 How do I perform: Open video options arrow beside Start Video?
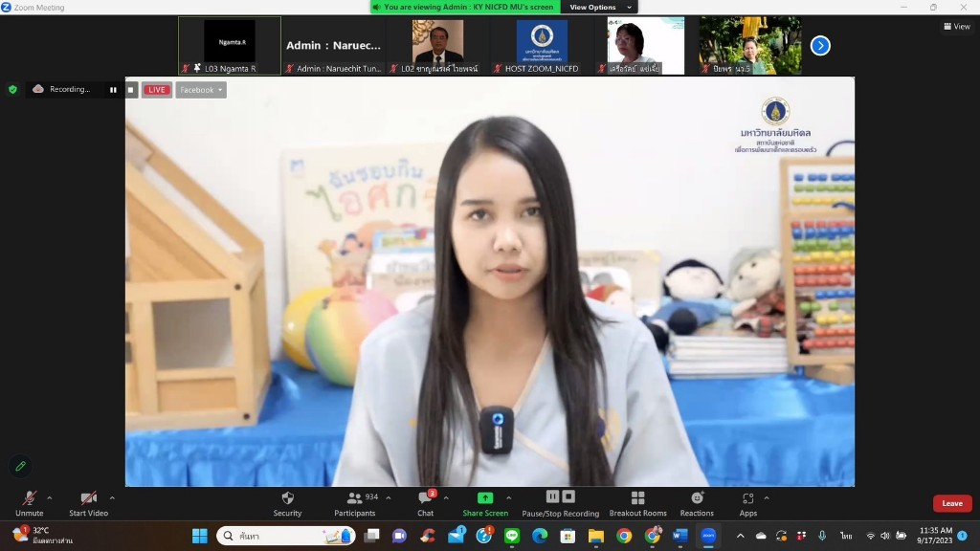[x=112, y=497]
